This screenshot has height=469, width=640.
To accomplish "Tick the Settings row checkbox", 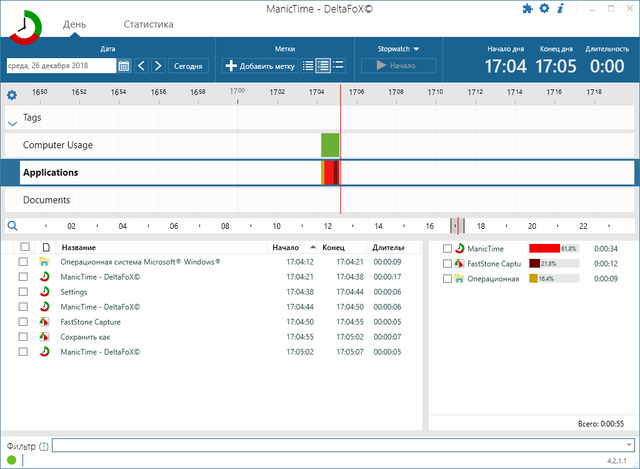I will click(x=23, y=292).
